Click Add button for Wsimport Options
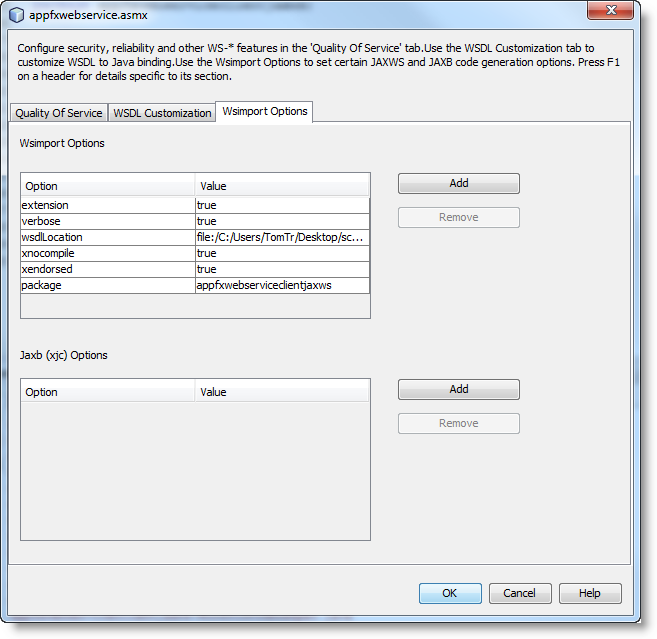This screenshot has height=639, width=657. click(458, 183)
